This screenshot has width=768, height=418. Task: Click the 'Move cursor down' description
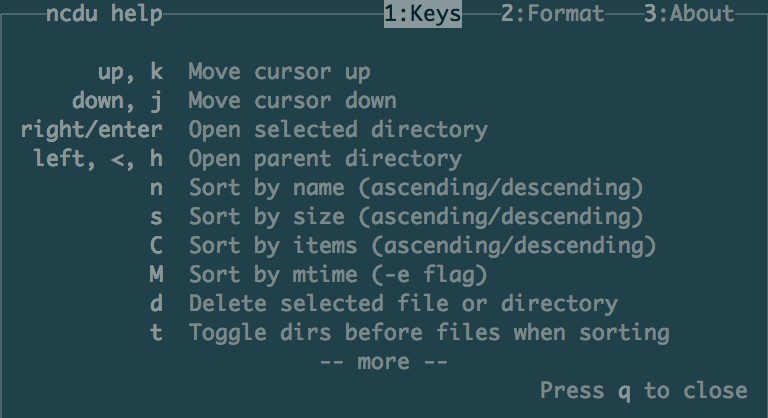point(292,101)
